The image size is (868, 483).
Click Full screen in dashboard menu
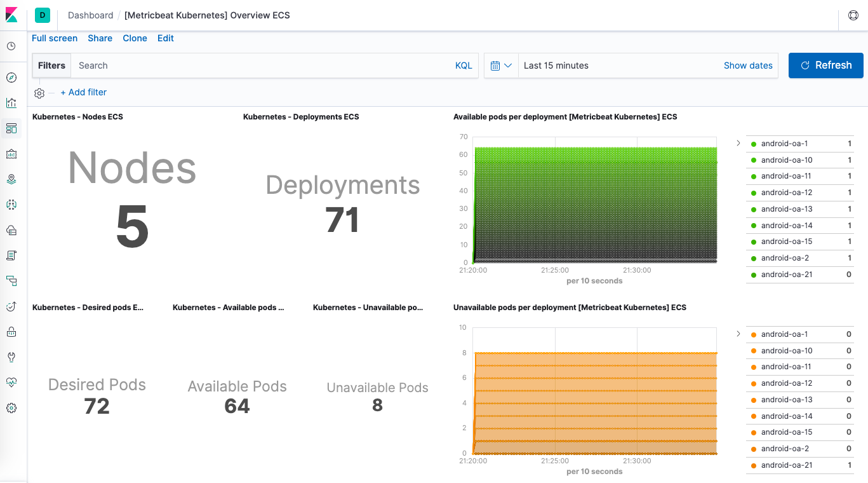55,38
